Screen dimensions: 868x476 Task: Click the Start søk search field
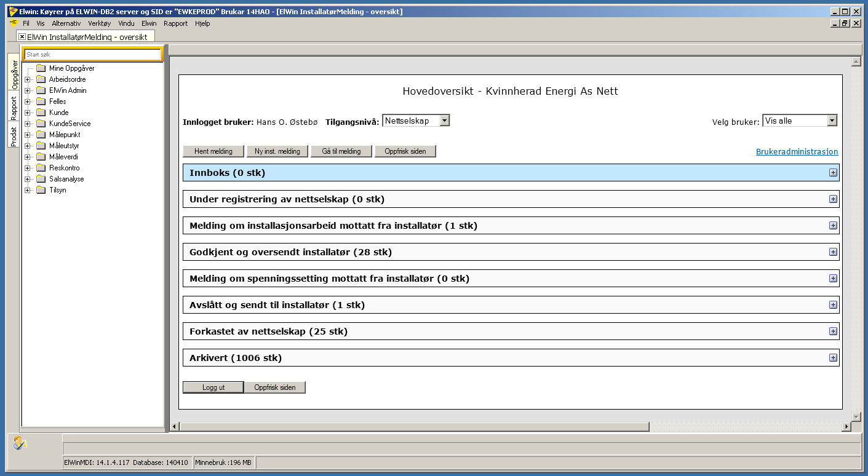92,54
